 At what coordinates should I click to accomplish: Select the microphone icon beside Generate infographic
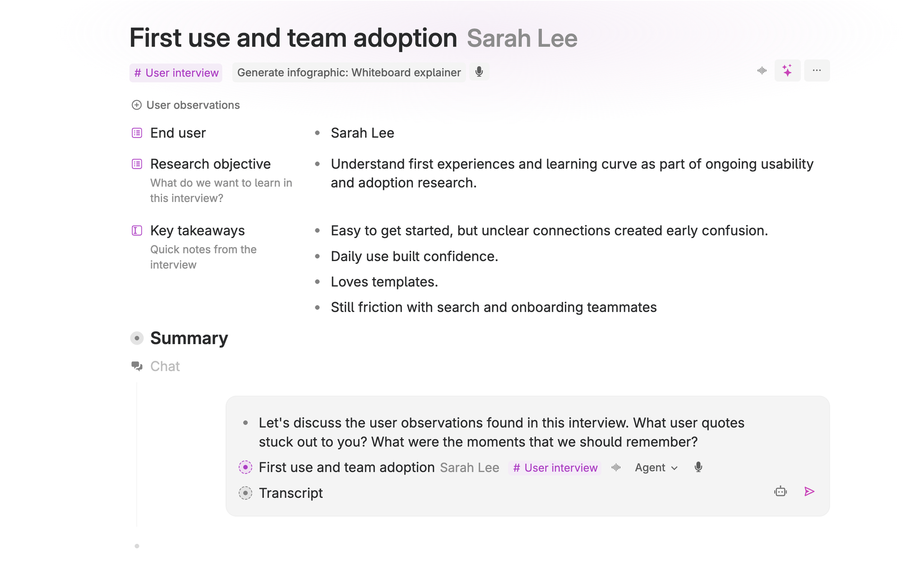479,72
